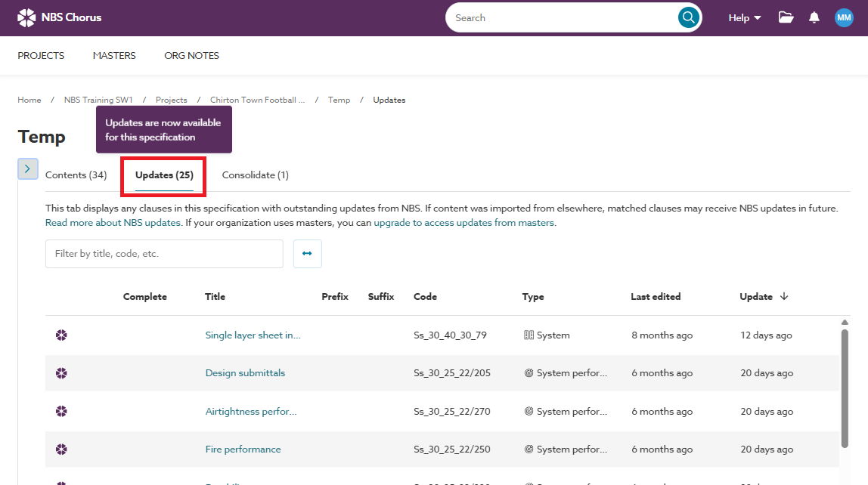868x485 pixels.
Task: Click the expand-width arrows icon button
Action: pos(307,254)
